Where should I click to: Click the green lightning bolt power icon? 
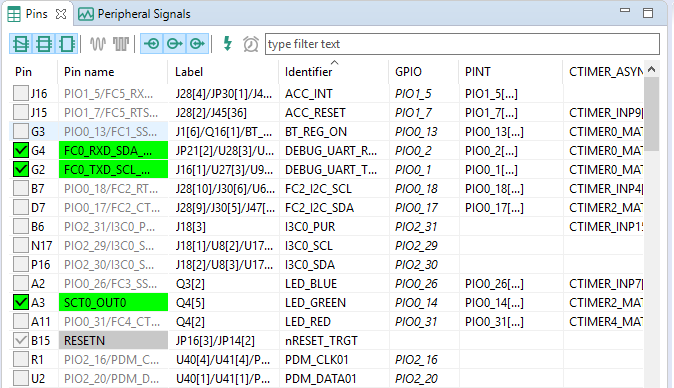coord(227,44)
